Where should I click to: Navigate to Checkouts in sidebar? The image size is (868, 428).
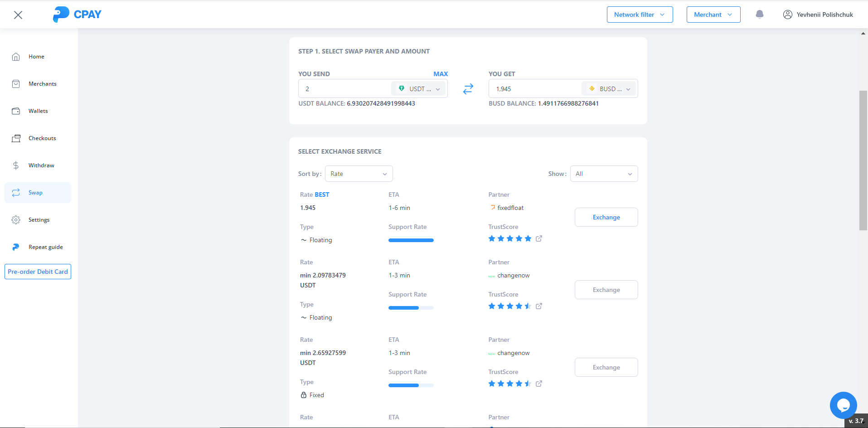[42, 138]
